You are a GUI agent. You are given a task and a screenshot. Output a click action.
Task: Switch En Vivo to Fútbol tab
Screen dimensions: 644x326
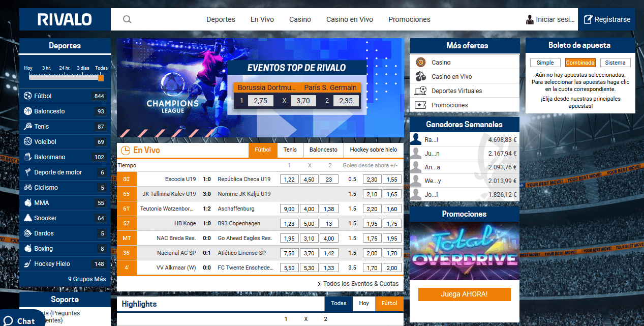[263, 150]
